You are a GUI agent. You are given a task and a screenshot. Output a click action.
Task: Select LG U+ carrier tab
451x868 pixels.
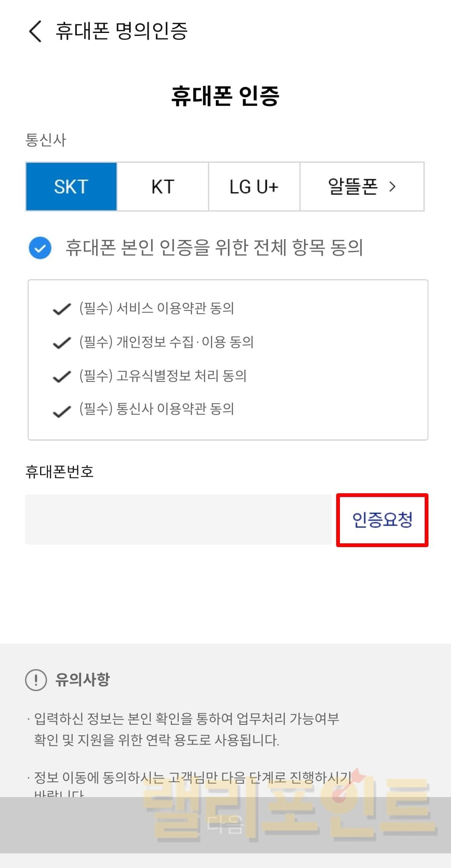(x=254, y=187)
